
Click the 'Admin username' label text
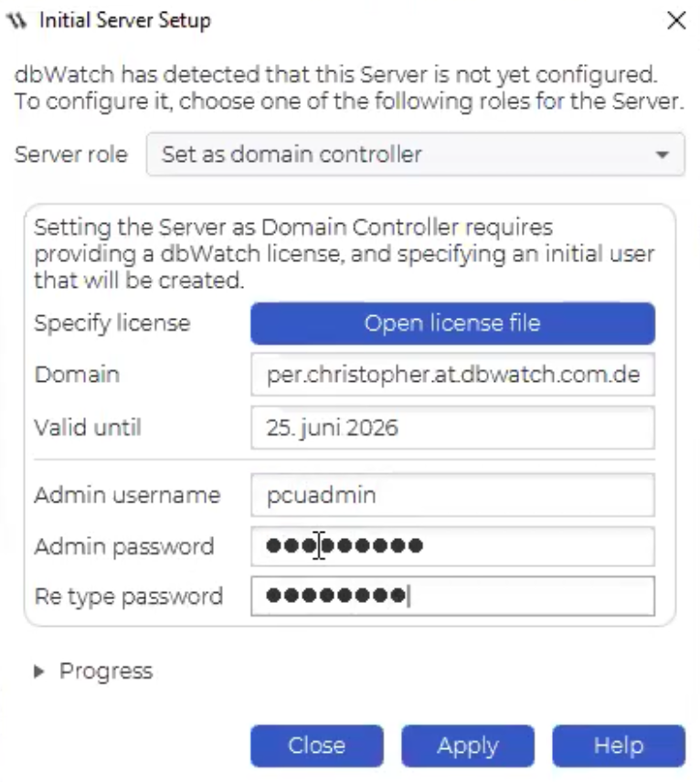tap(127, 495)
